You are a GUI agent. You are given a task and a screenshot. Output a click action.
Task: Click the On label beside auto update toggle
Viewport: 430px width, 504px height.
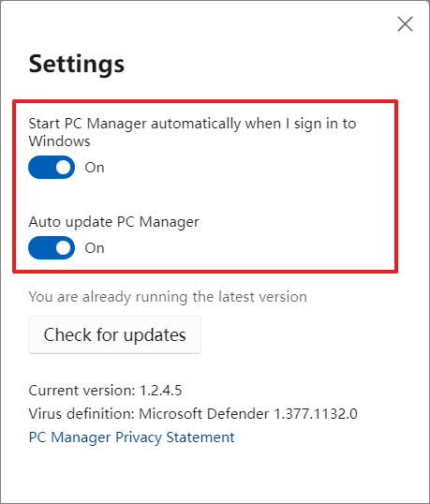(x=95, y=248)
